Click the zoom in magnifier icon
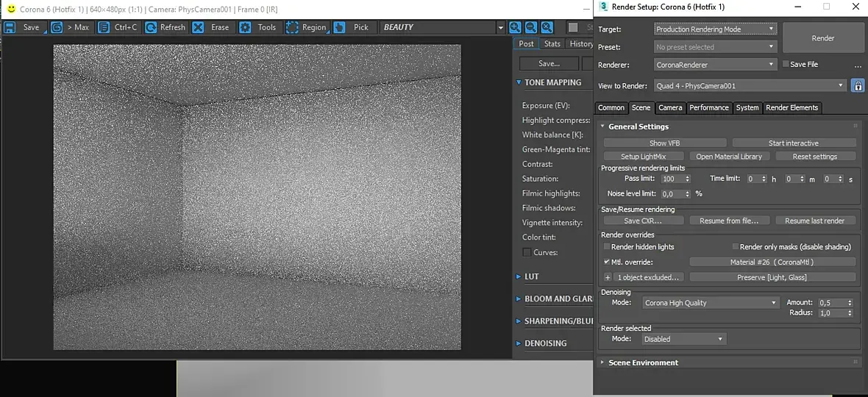This screenshot has height=397, width=868. click(516, 27)
